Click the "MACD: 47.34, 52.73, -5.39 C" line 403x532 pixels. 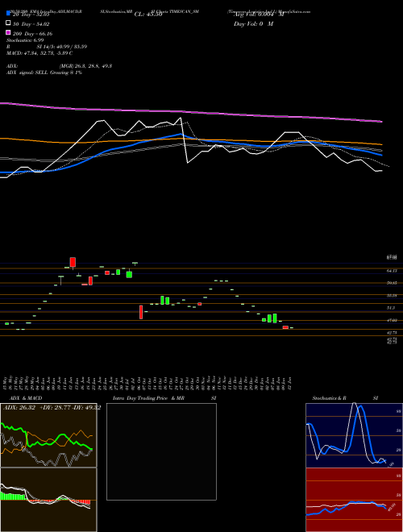39,53
